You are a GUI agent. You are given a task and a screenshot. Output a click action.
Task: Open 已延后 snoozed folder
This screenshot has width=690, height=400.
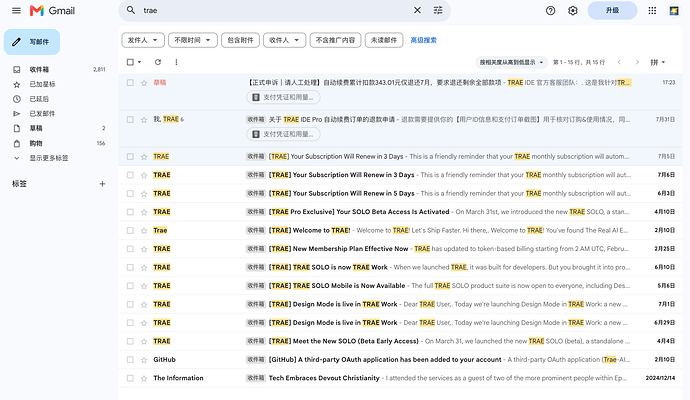click(x=59, y=99)
